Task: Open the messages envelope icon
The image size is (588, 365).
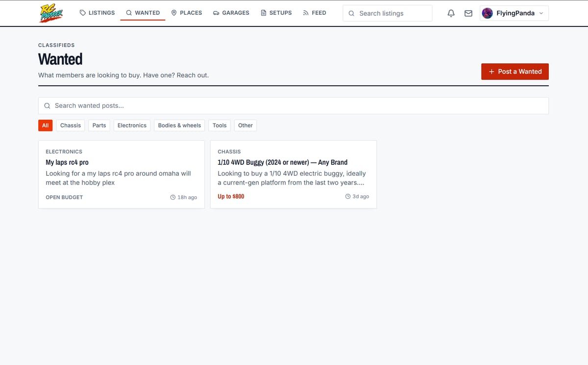Action: point(468,13)
